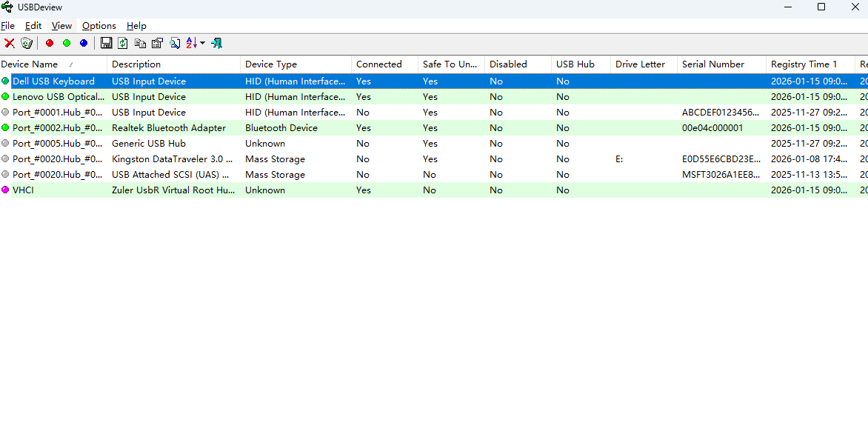Open the File menu
Image resolution: width=868 pixels, height=434 pixels.
7,26
